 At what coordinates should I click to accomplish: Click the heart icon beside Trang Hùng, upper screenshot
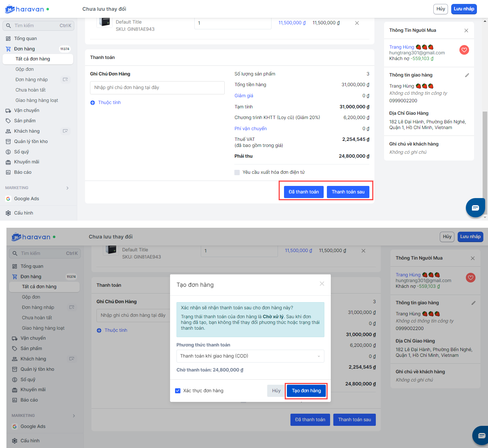click(x=464, y=50)
